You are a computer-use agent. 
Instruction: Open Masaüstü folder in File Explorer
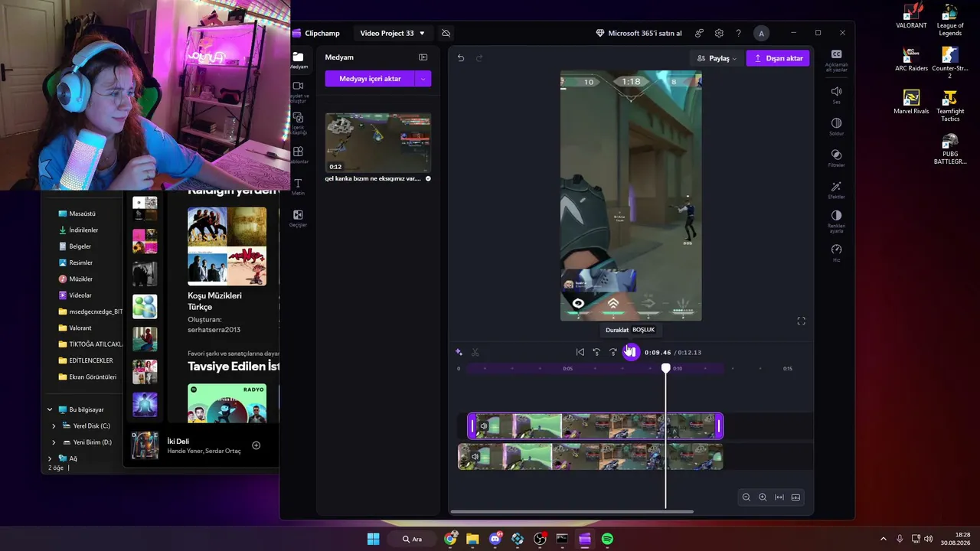(82, 214)
